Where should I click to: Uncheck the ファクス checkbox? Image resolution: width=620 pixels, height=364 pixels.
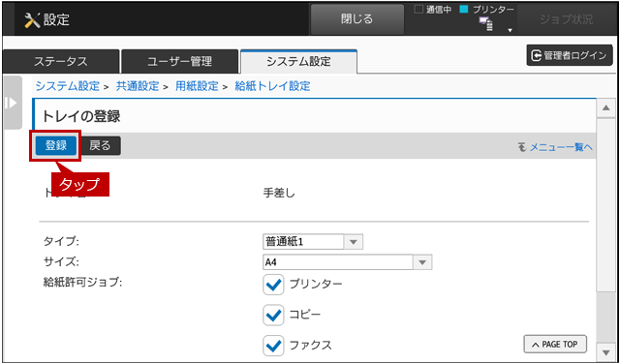(x=273, y=346)
